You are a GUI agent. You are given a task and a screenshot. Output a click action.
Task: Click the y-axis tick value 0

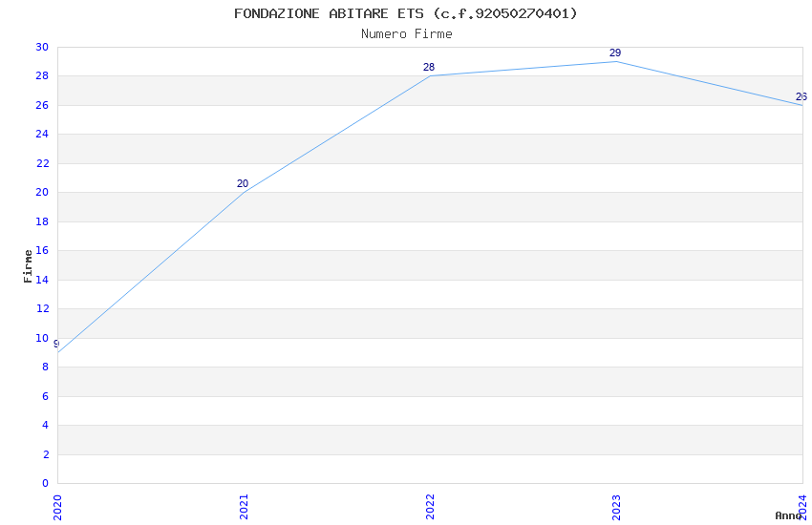46,483
